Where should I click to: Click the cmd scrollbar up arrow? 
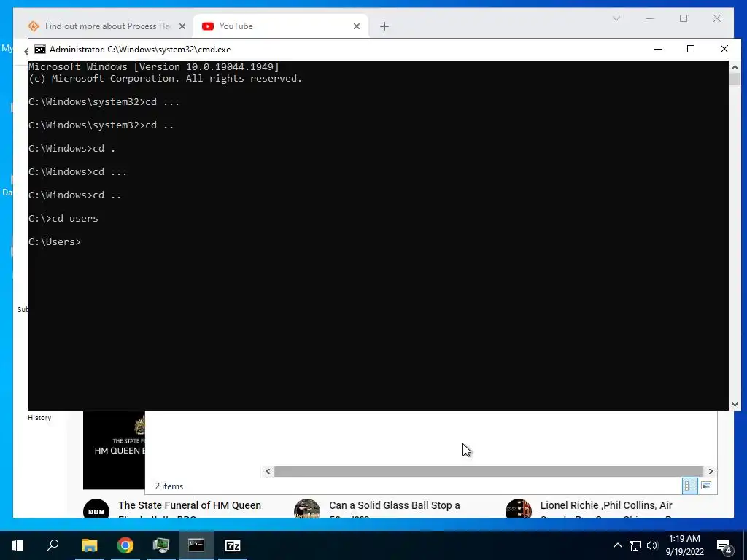735,67
